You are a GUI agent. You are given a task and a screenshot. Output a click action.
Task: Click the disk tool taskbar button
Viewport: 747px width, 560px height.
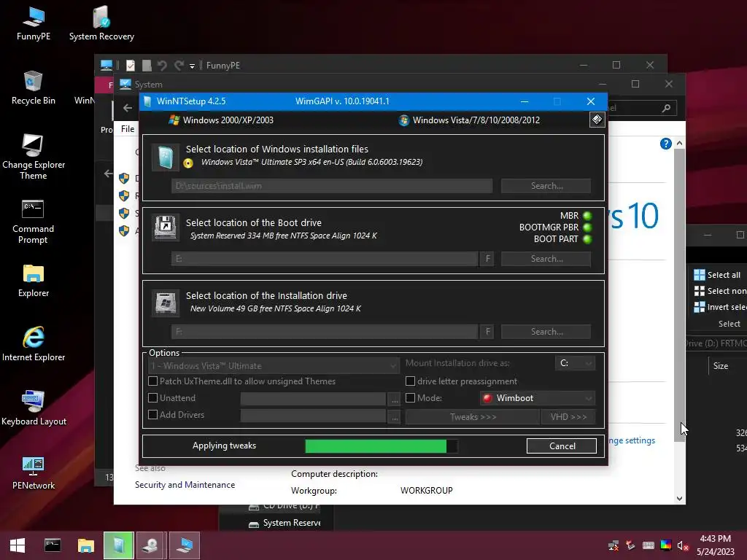pyautogui.click(x=152, y=545)
